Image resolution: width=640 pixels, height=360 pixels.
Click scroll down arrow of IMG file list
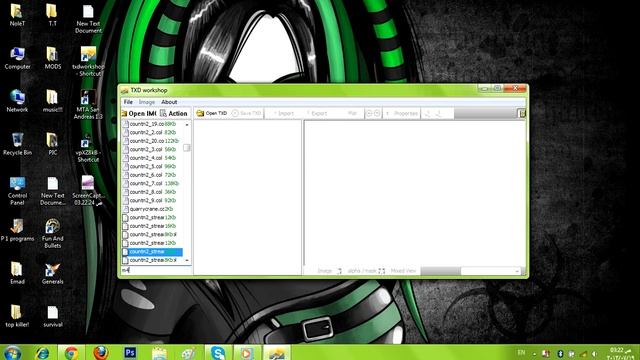187,260
